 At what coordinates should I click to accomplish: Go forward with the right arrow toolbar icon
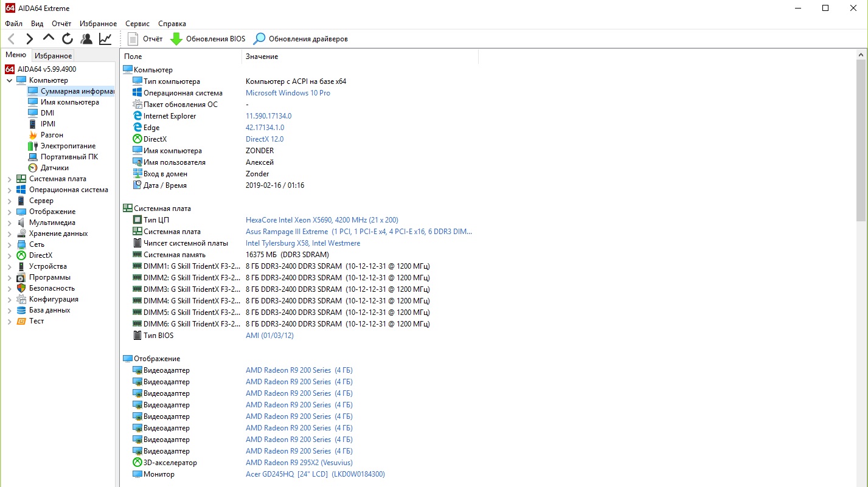[x=29, y=39]
